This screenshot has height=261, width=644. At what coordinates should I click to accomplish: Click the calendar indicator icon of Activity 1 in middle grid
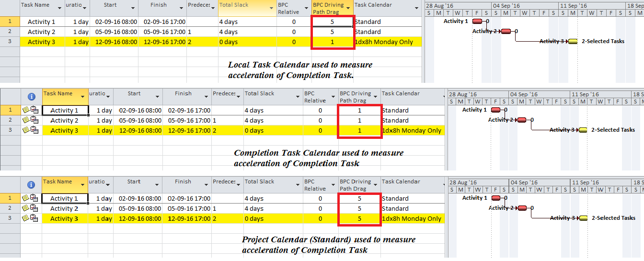34,110
